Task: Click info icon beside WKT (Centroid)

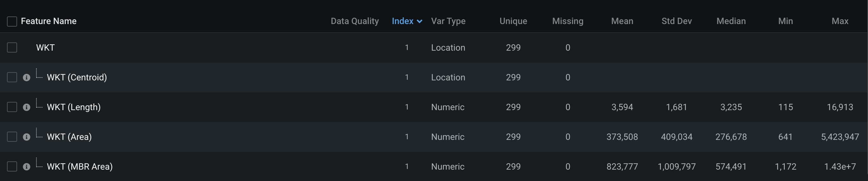Action: pos(27,78)
